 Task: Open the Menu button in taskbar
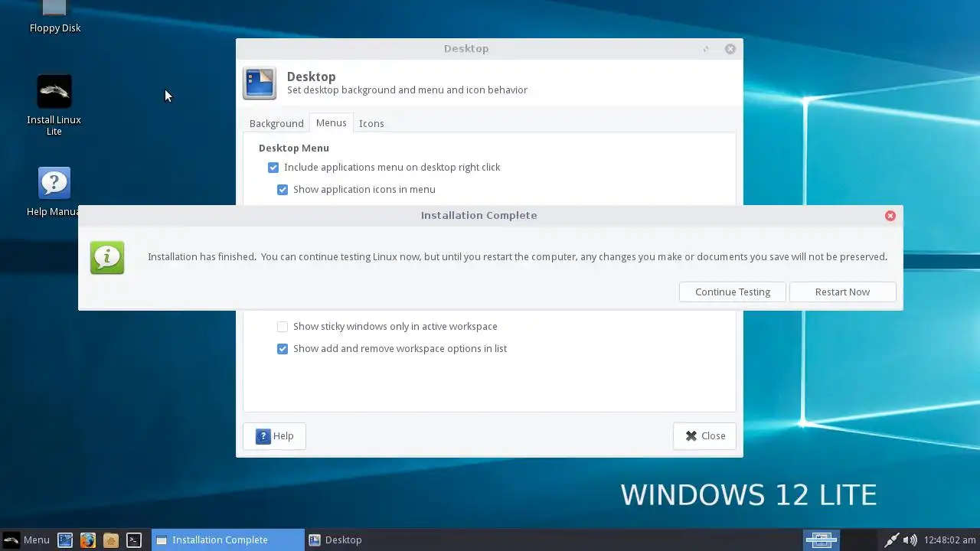tap(27, 540)
